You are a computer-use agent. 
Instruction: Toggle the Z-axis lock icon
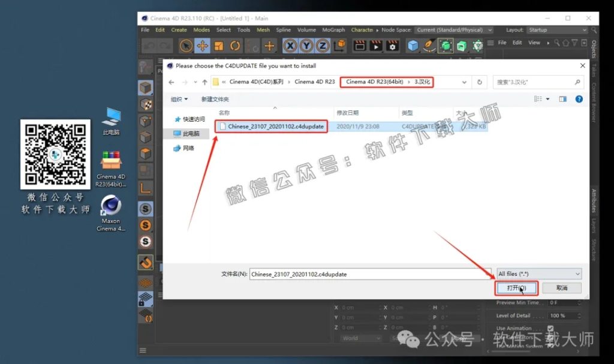pyautogui.click(x=323, y=46)
